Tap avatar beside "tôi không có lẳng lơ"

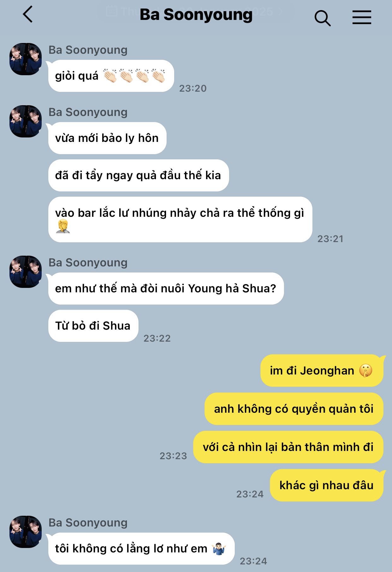click(26, 532)
